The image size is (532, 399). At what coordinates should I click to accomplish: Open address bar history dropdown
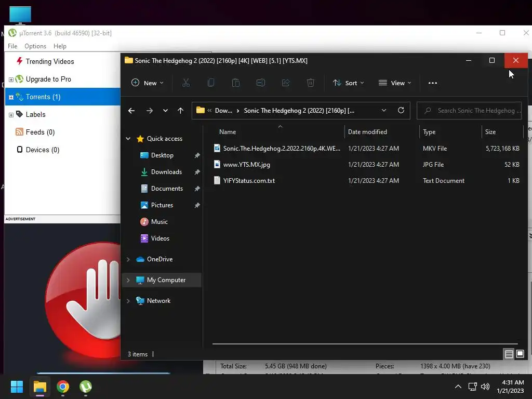point(384,110)
